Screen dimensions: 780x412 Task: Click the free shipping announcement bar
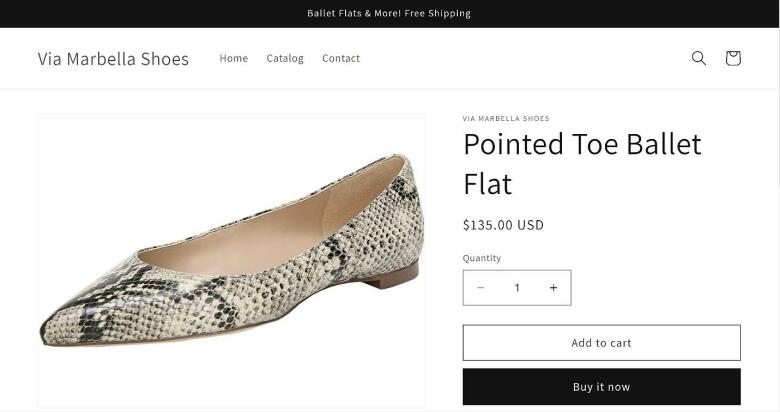pyautogui.click(x=389, y=13)
